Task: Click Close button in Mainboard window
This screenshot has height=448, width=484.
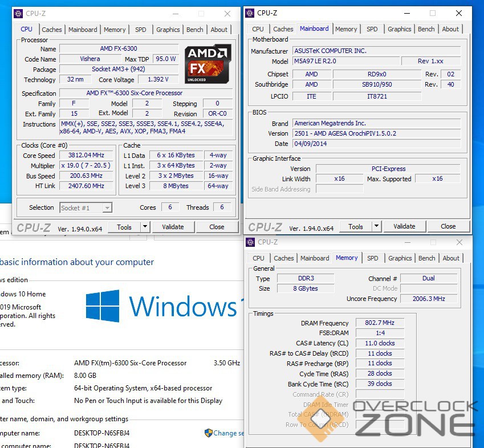Action: point(448,226)
